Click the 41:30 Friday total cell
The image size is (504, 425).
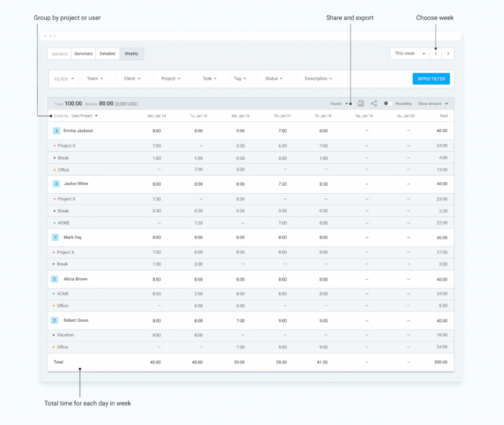322,362
